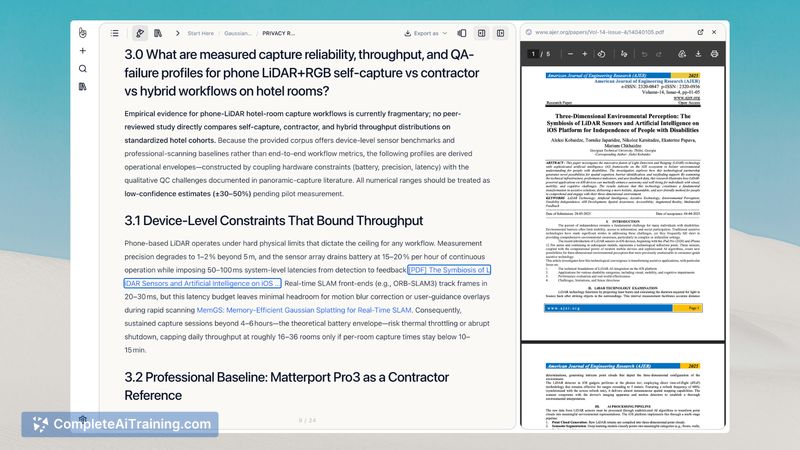This screenshot has height=450, width=800.
Task: Select the PDF annotate/draw tool icon
Action: [x=624, y=54]
